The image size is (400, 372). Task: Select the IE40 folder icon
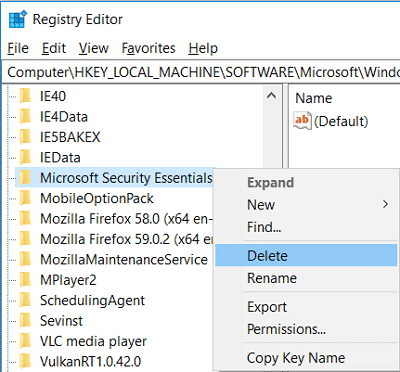(25, 96)
